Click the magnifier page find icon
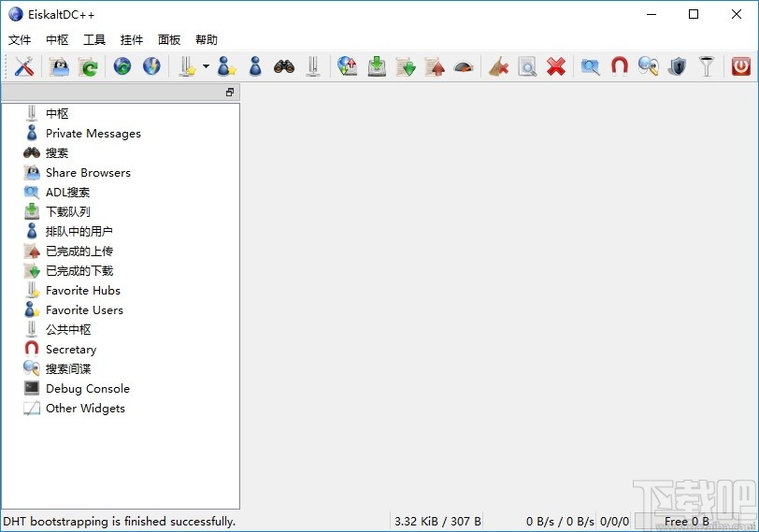 [x=527, y=66]
